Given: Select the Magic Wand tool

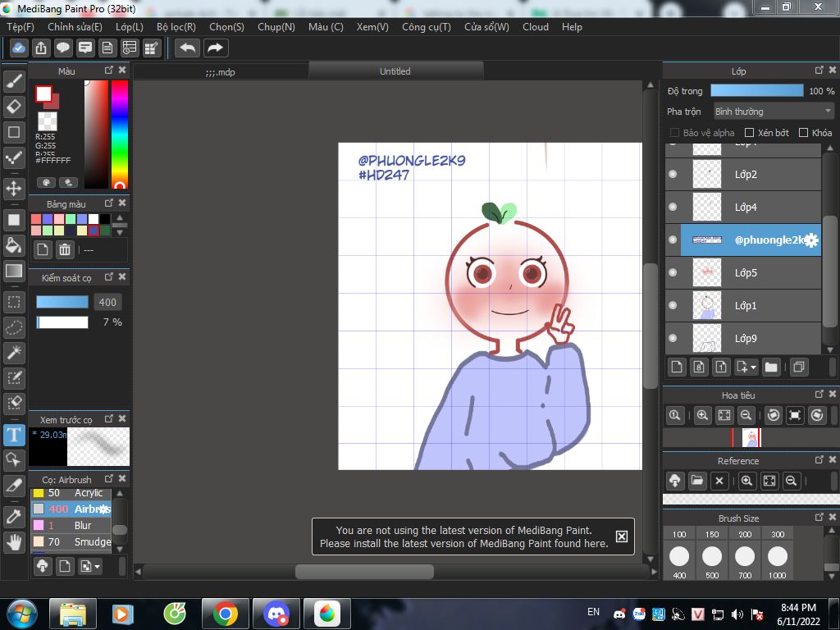Looking at the screenshot, I should click(x=14, y=353).
